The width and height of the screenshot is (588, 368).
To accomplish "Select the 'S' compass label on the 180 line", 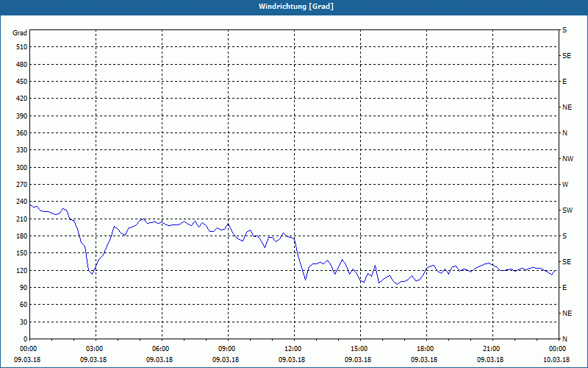I will [x=564, y=236].
